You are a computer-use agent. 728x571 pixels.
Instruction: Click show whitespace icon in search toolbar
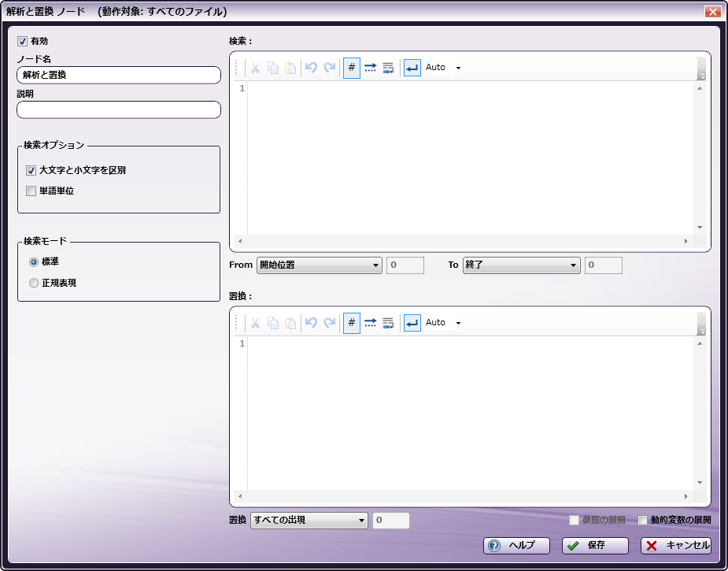[x=371, y=68]
